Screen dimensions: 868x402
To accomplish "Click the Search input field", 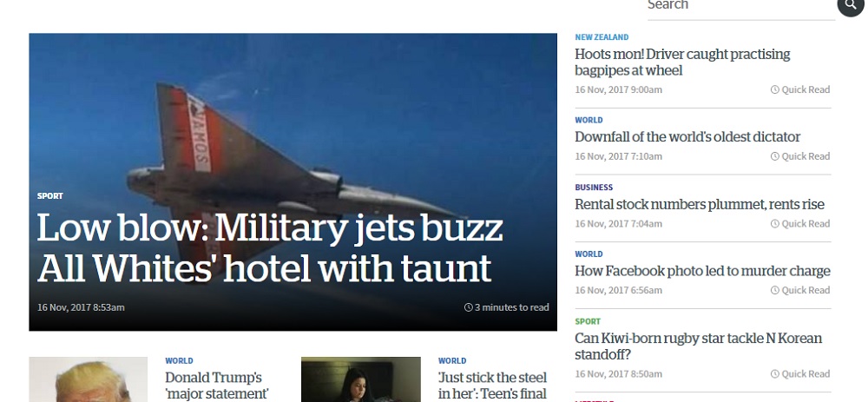I will [x=740, y=7].
